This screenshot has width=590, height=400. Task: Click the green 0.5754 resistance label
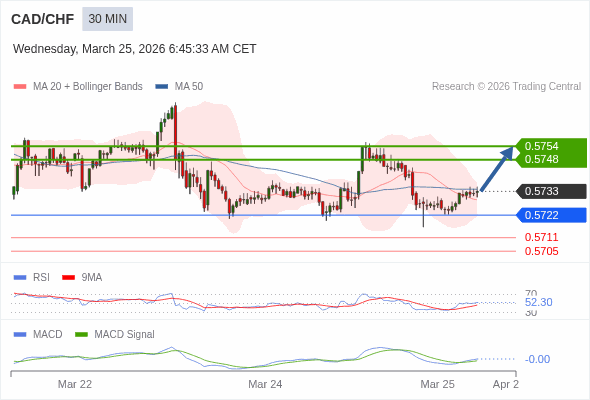[541, 146]
